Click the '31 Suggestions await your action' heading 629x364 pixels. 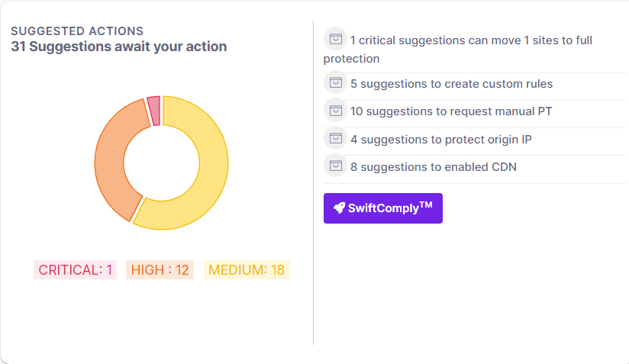click(118, 47)
